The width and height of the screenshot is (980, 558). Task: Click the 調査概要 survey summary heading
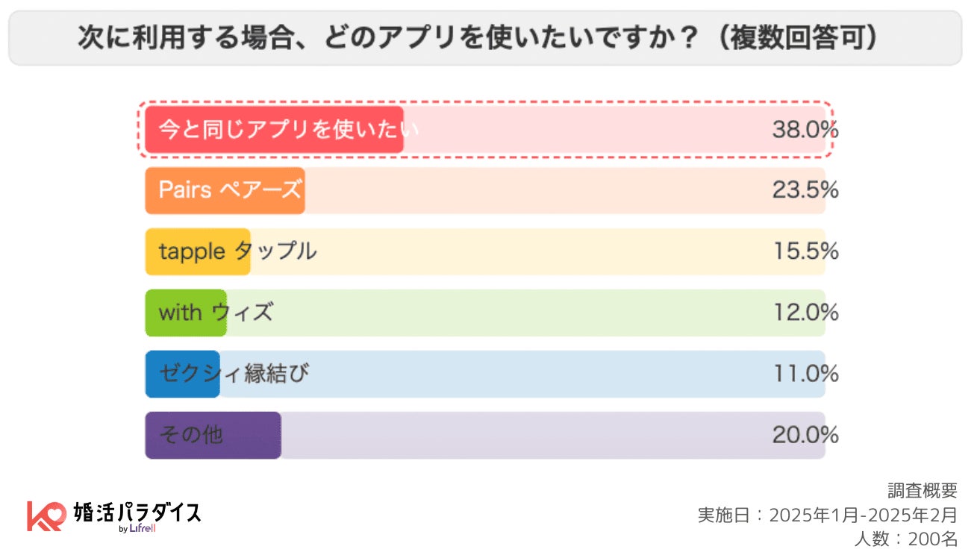pyautogui.click(x=922, y=491)
